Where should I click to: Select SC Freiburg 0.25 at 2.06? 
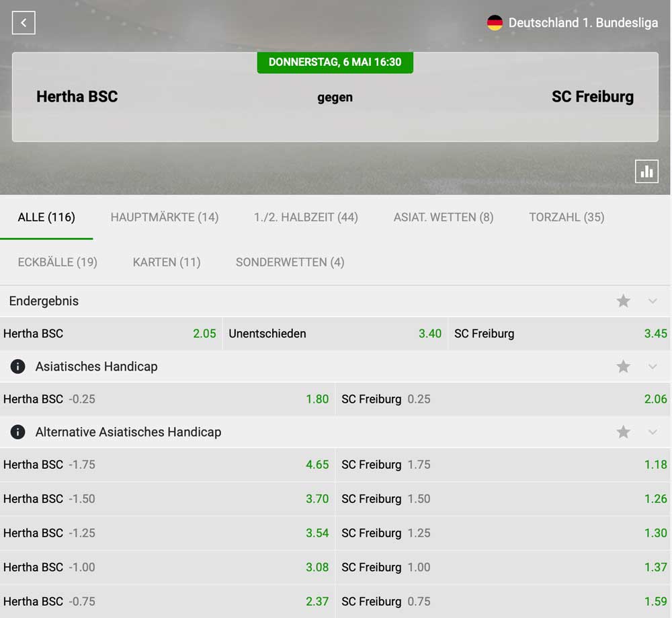pyautogui.click(x=503, y=399)
